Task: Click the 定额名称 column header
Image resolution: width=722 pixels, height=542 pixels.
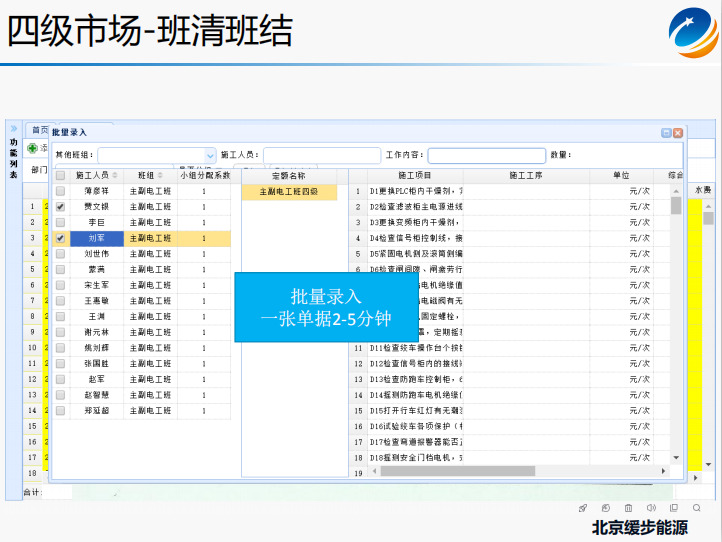Action: pyautogui.click(x=289, y=175)
